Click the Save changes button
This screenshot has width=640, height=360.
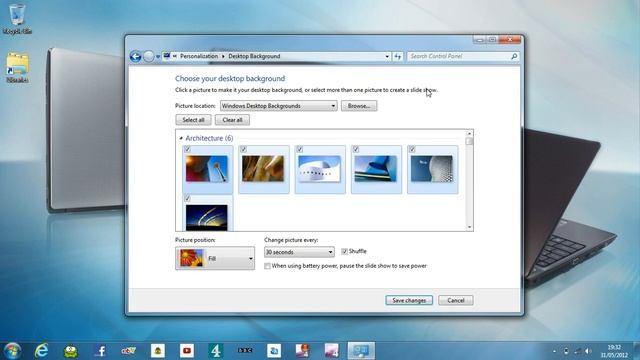point(409,300)
